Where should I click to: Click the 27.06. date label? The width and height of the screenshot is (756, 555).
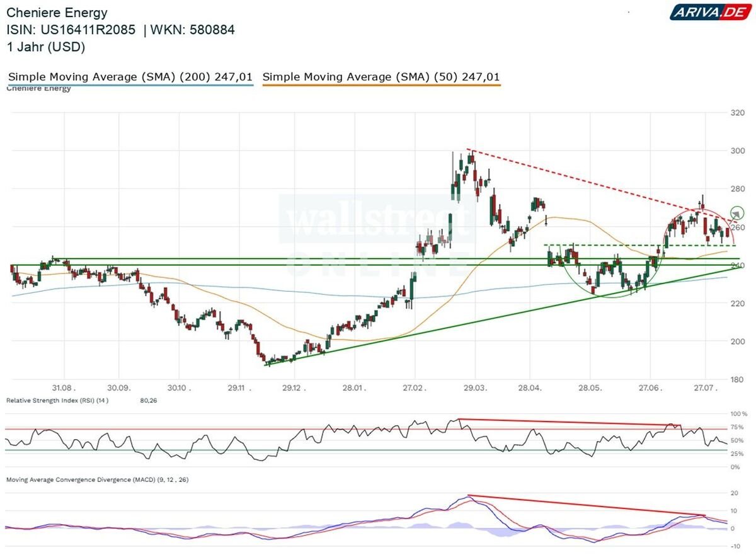coord(650,388)
